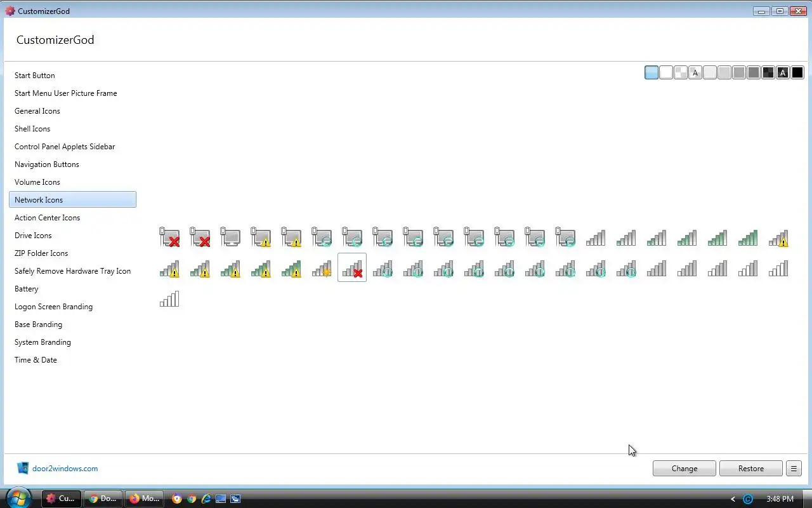The height and width of the screenshot is (508, 812).
Task: Open the hamburger menu beside Restore
Action: 794,468
